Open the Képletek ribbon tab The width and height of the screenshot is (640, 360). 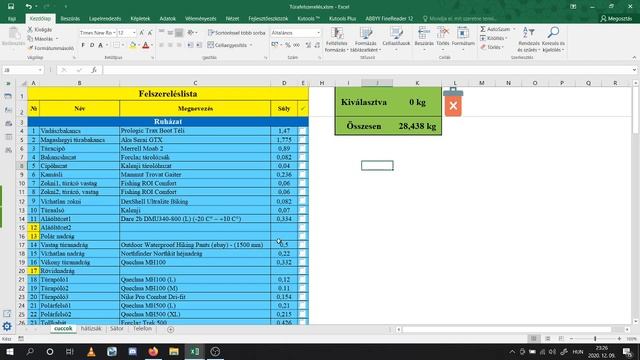pyautogui.click(x=140, y=19)
